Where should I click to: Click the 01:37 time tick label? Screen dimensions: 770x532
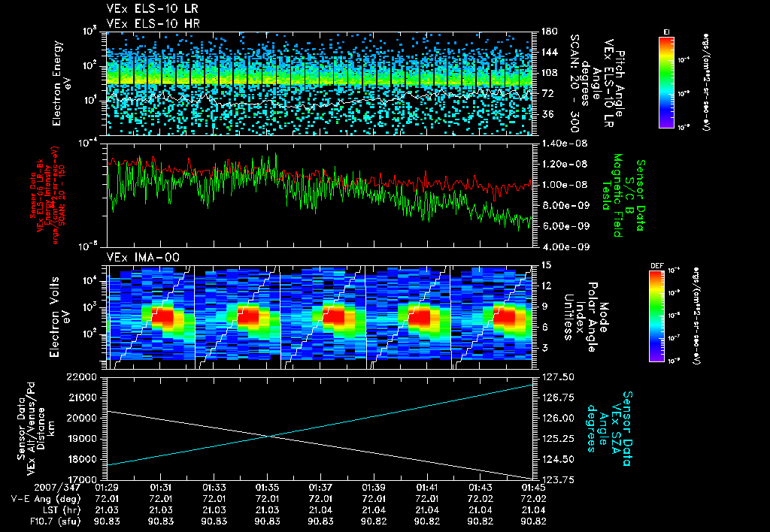pyautogui.click(x=320, y=488)
